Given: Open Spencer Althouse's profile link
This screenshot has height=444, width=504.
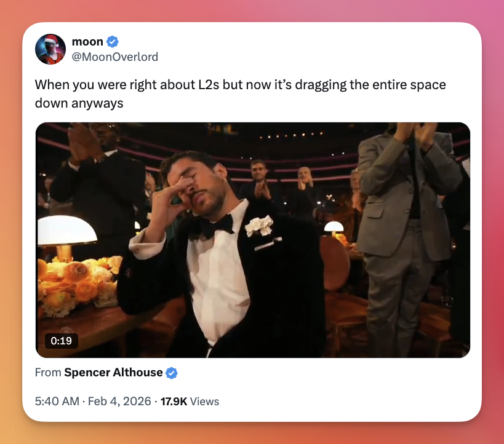Looking at the screenshot, I should pos(113,373).
